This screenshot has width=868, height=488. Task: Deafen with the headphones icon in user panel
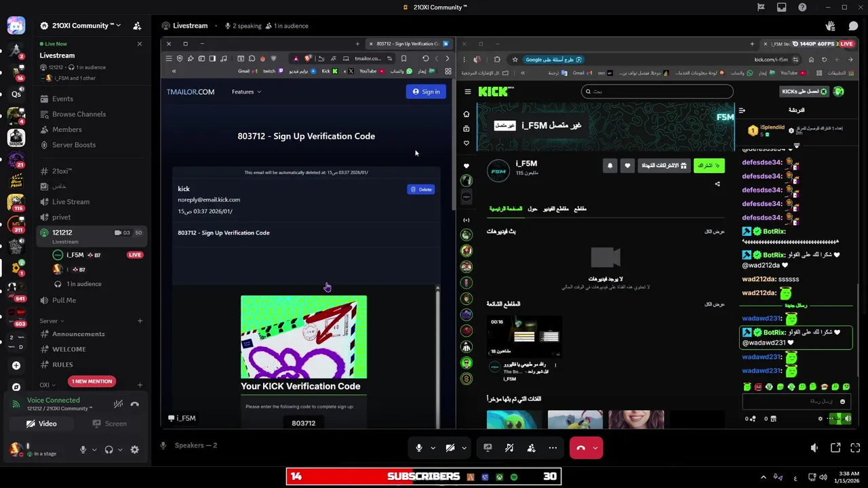click(x=108, y=449)
